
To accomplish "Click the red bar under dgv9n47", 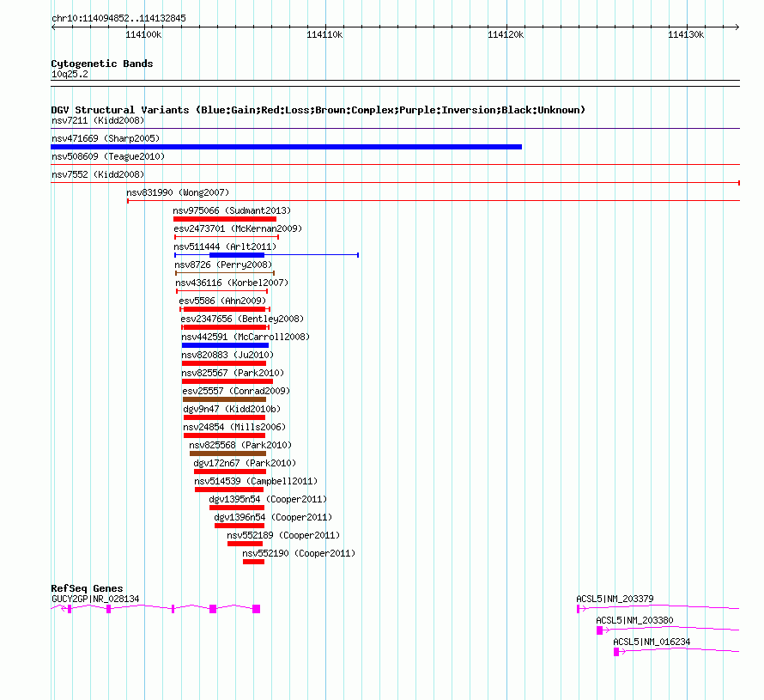I will click(x=225, y=417).
